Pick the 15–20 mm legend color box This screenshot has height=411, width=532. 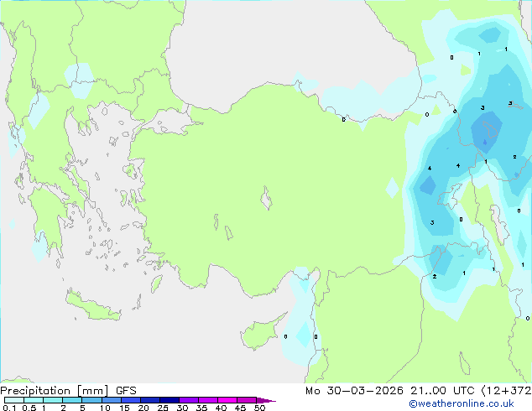131,400
